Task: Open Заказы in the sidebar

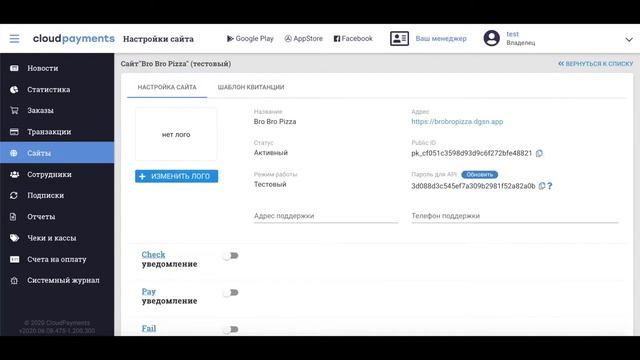Action: pyautogui.click(x=40, y=111)
